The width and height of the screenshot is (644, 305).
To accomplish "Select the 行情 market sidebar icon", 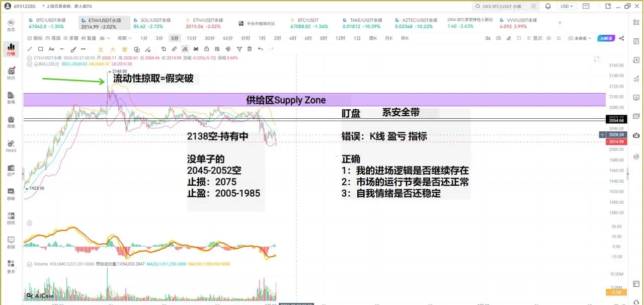I will click(x=11, y=49).
